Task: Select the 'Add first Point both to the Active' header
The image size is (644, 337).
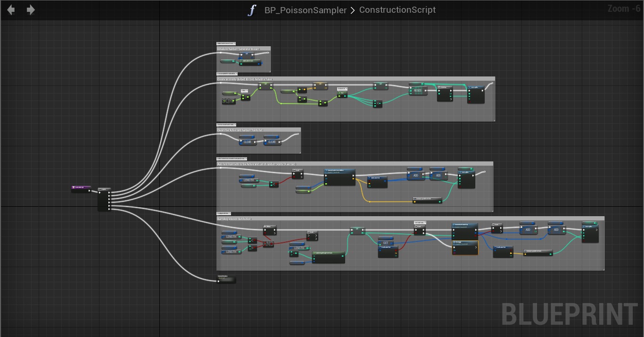Action: tap(355, 164)
